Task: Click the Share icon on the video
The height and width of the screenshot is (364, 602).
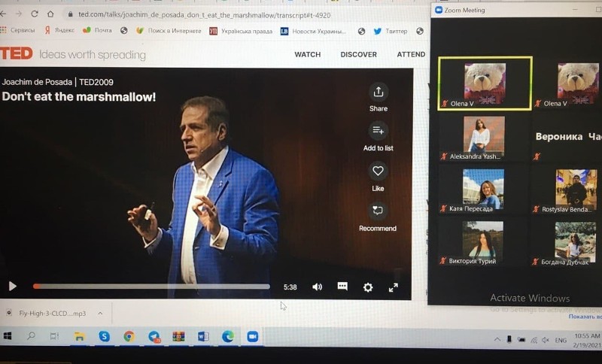Action: (x=379, y=92)
